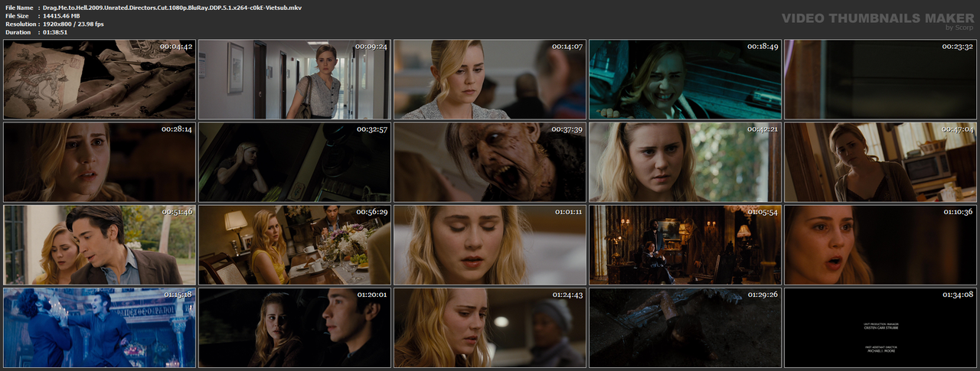The height and width of the screenshot is (371, 980).
Task: Select the thumbnail timestamped 00:37:39
Action: (490, 162)
